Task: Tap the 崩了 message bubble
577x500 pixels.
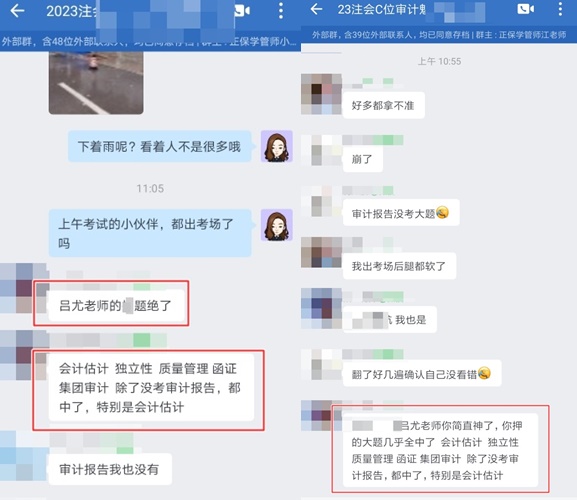Action: [x=362, y=159]
